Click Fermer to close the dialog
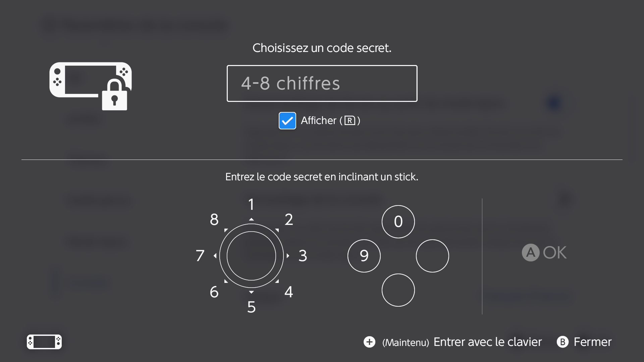The image size is (644, 362). point(593,342)
